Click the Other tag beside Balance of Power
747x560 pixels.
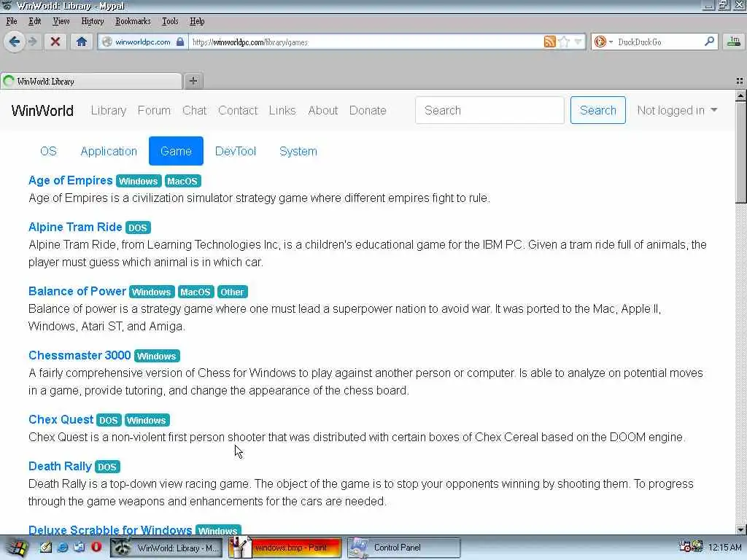click(232, 292)
